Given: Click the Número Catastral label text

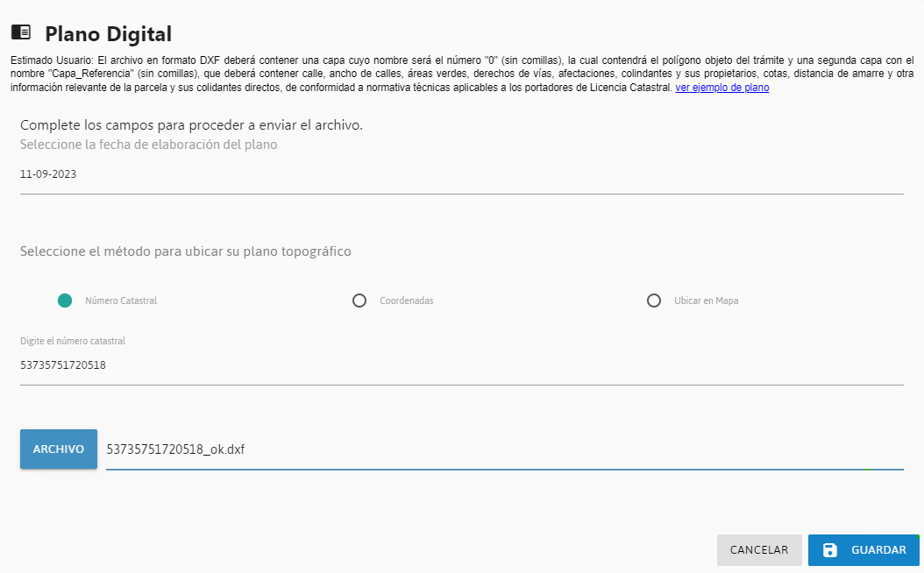Looking at the screenshot, I should point(121,301).
